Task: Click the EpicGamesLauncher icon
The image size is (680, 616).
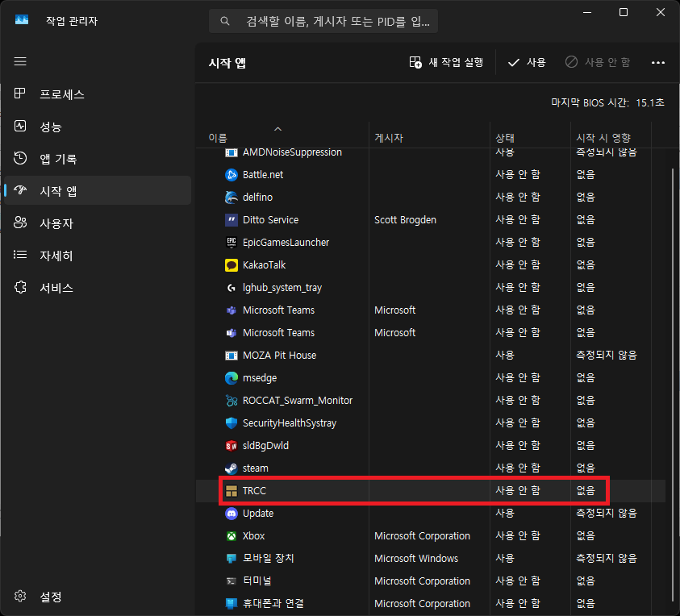Action: click(232, 243)
